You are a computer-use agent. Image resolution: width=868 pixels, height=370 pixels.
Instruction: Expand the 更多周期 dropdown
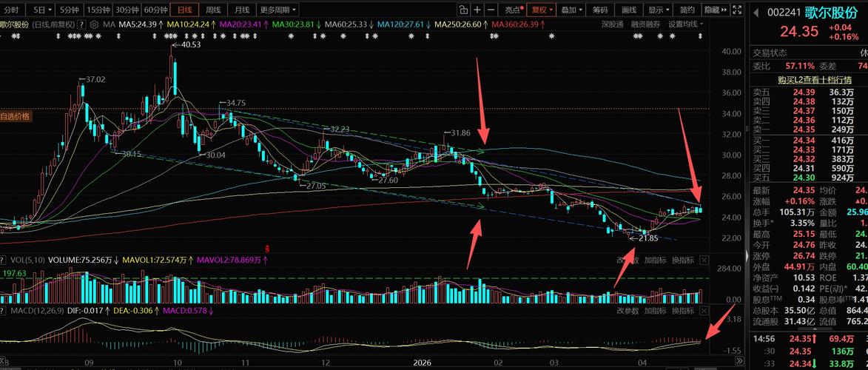coord(277,10)
